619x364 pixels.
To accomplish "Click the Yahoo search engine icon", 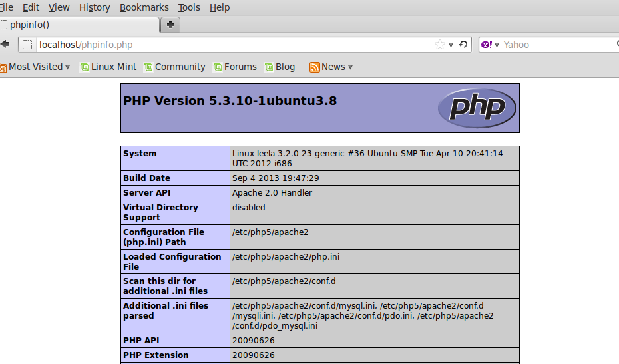I will [x=487, y=45].
